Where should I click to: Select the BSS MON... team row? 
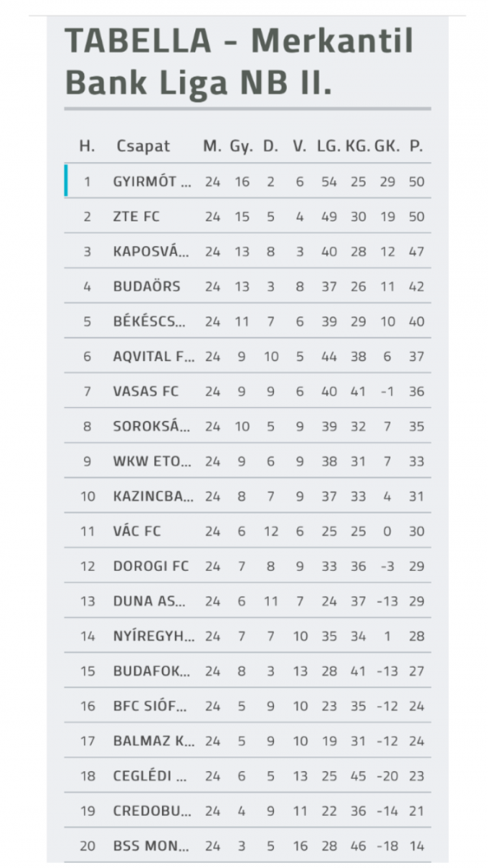pyautogui.click(x=152, y=846)
